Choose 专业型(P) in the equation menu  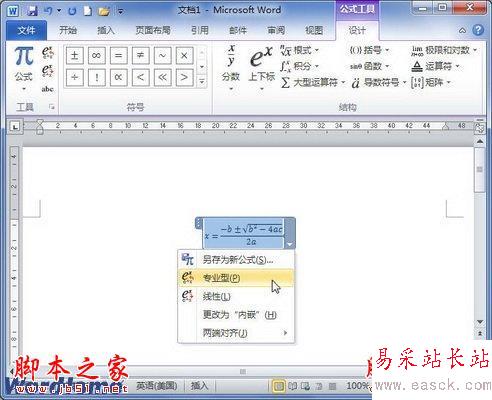(x=236, y=278)
